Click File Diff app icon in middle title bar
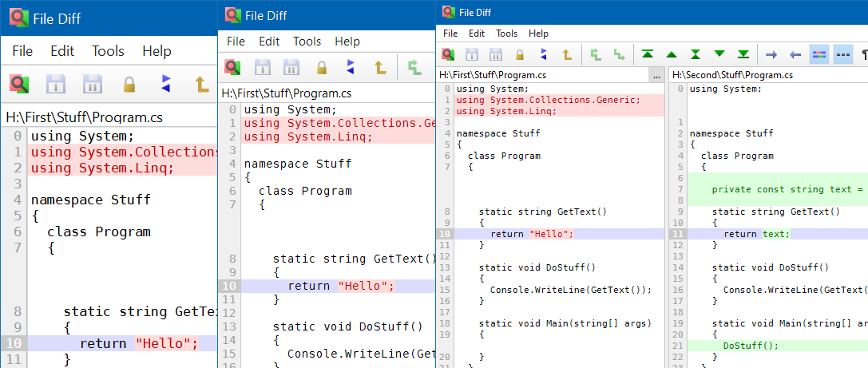This screenshot has width=868, height=368. [x=233, y=15]
